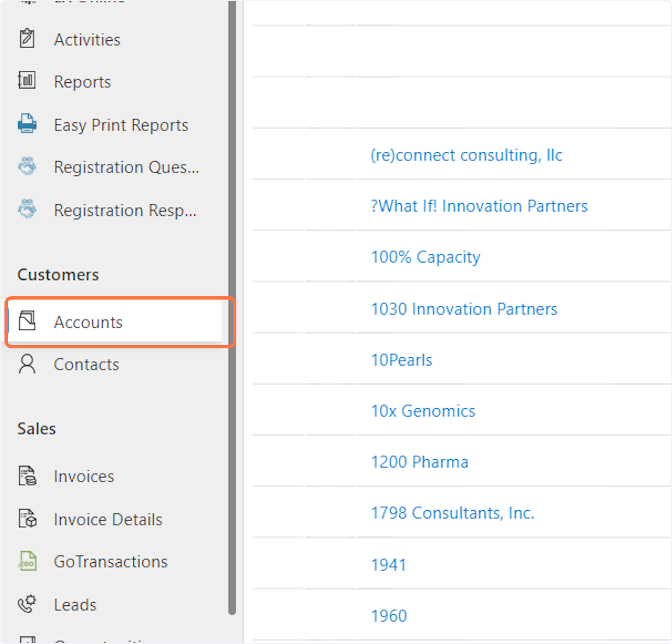The height and width of the screenshot is (644, 672).
Task: Open the 10x Genomics account
Action: (x=423, y=411)
